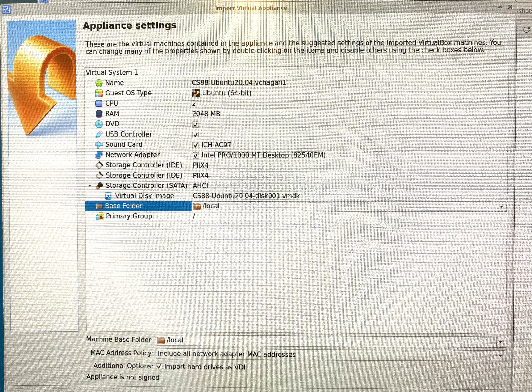
Task: Click the ICH AC97 text
Action: pos(216,145)
